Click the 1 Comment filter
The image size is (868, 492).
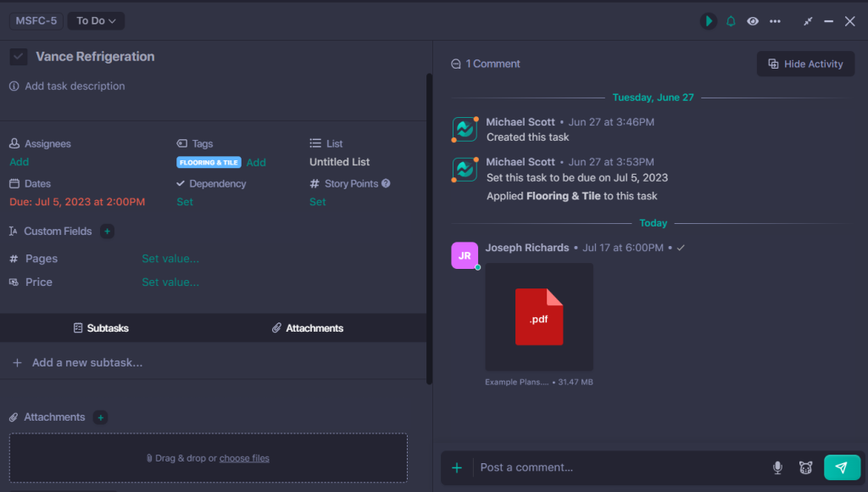point(486,64)
